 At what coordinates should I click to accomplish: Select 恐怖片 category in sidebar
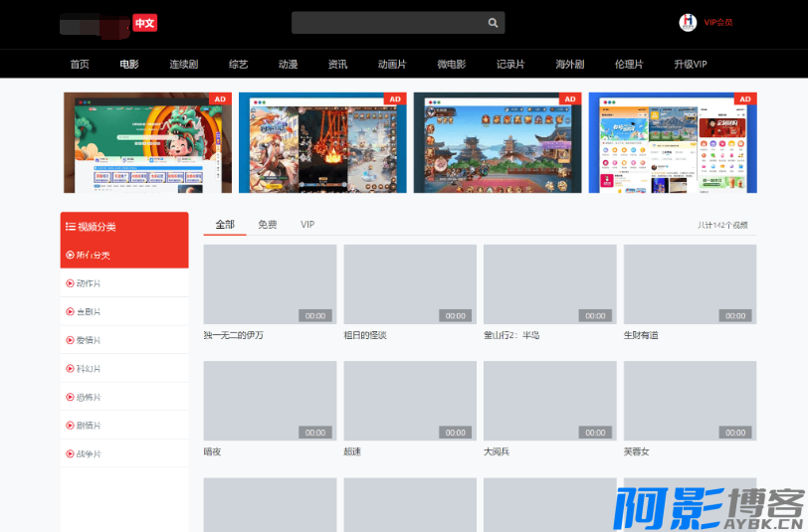pos(89,398)
